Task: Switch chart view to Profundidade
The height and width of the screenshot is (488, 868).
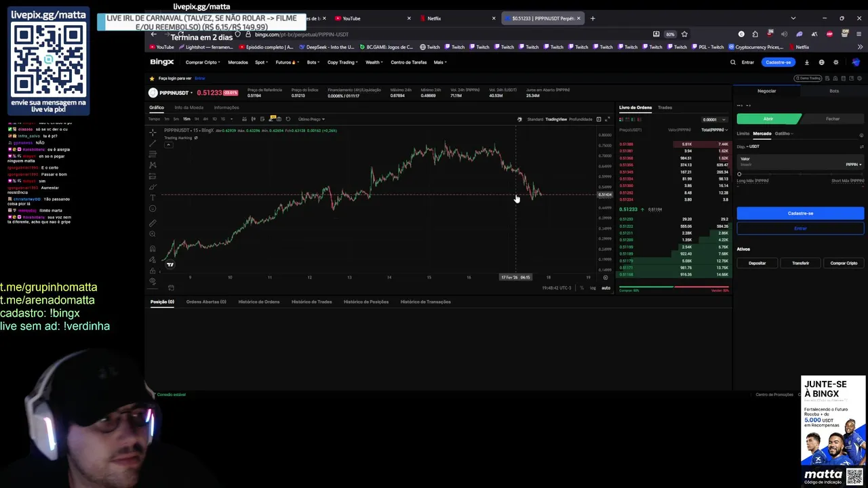Action: click(x=580, y=119)
